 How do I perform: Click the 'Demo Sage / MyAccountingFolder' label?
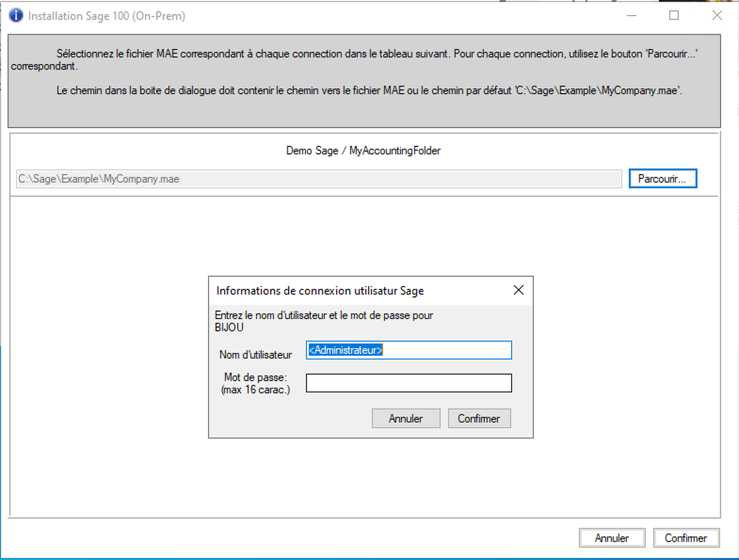[x=363, y=151]
